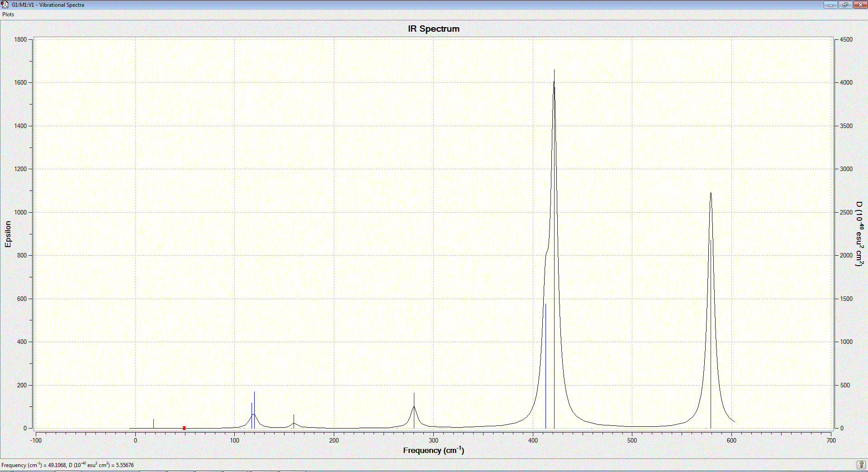Select the red marker near 50 cm-1

(x=184, y=428)
